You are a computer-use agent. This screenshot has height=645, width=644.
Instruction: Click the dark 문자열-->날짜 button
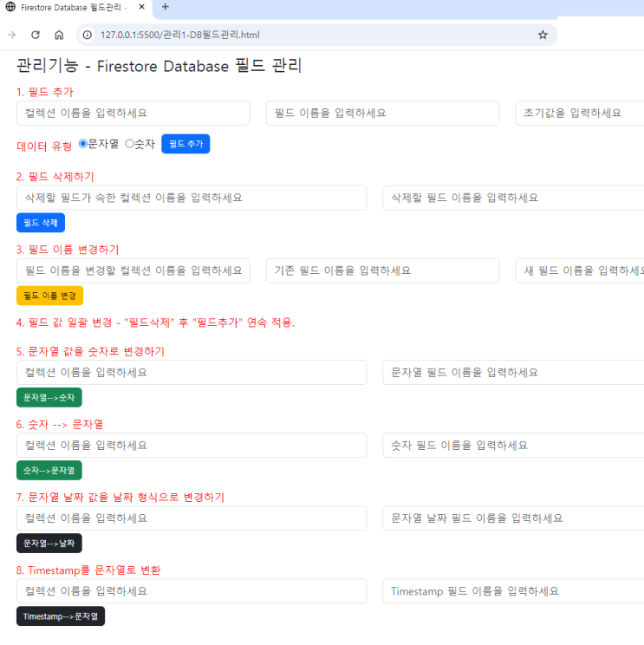coord(49,543)
